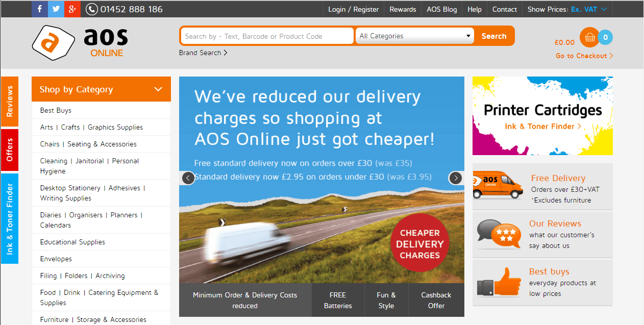Switch to FREE Batteries slide tab
Viewport: 644px width, 325px height.
[338, 300]
